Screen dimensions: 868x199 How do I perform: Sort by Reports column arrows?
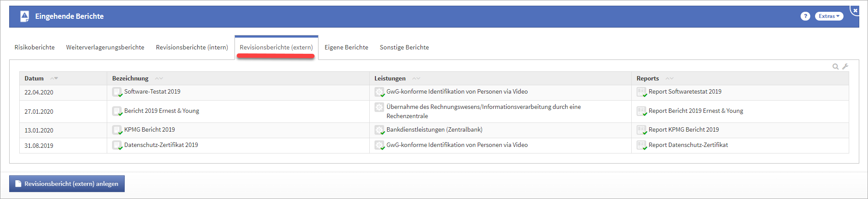point(669,78)
